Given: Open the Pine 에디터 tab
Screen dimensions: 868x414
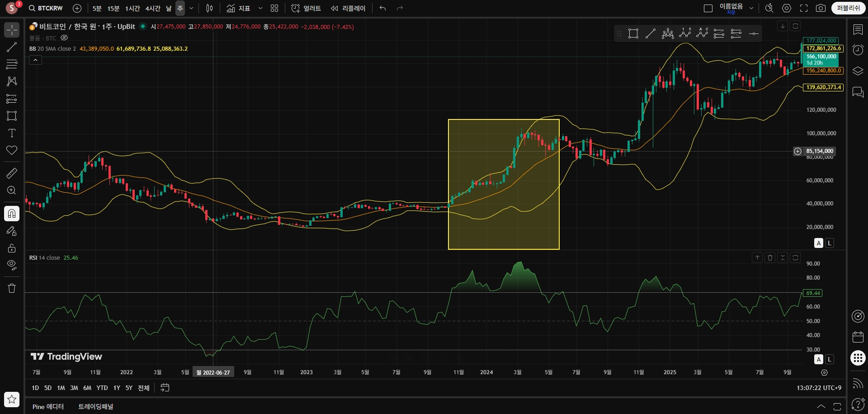Looking at the screenshot, I should pos(48,406).
